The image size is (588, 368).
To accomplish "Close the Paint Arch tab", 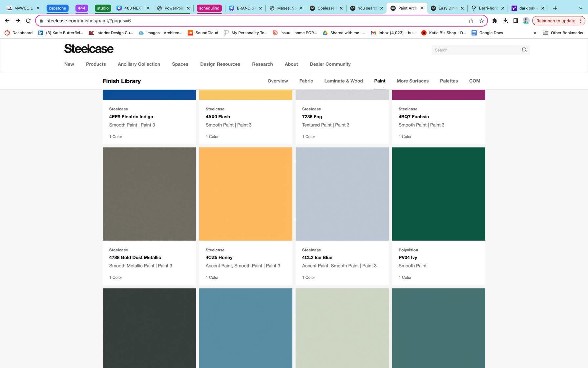I will [422, 8].
